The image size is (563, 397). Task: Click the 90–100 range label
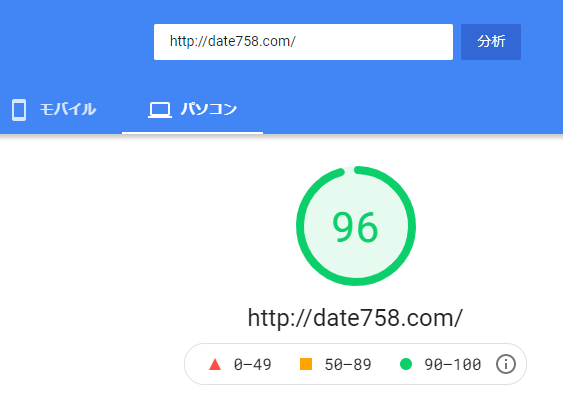453,365
